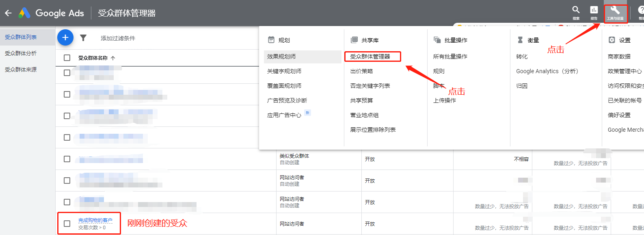The height and width of the screenshot is (235, 644).
Task: Select 受众群体列表 in left sidebar
Action: point(21,37)
